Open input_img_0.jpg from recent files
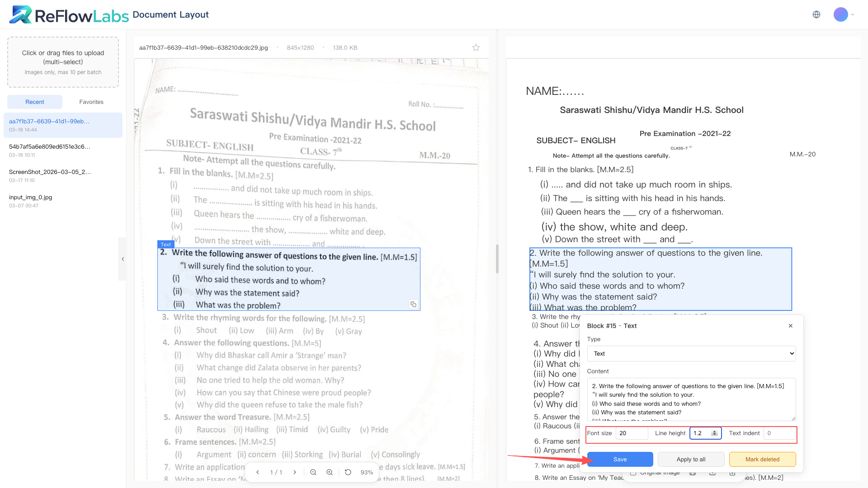868x488 pixels. click(x=31, y=197)
